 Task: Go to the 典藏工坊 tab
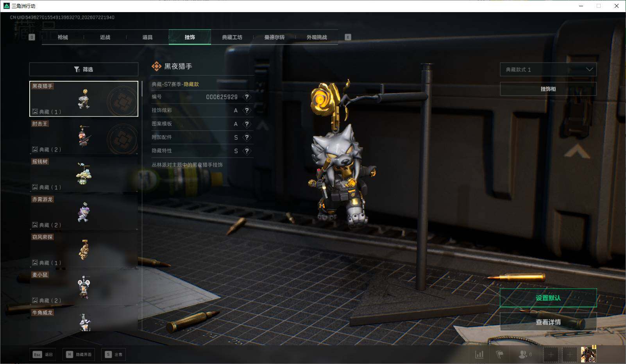232,37
